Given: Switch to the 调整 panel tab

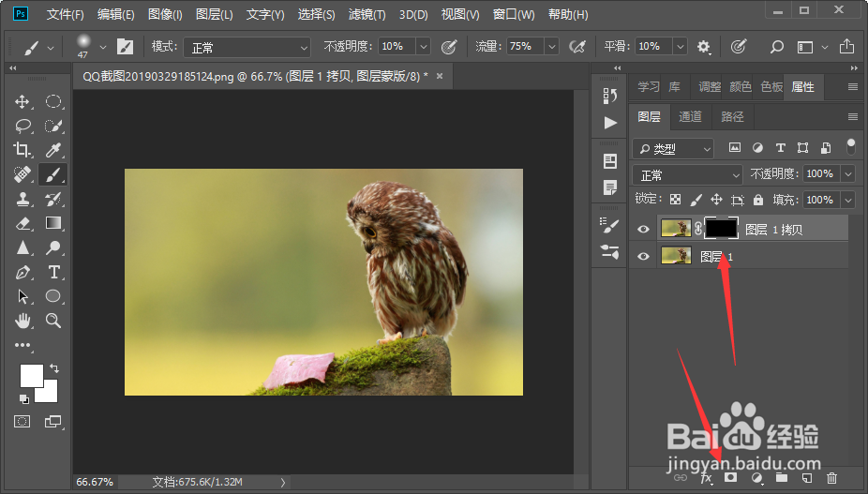Looking at the screenshot, I should [710, 87].
